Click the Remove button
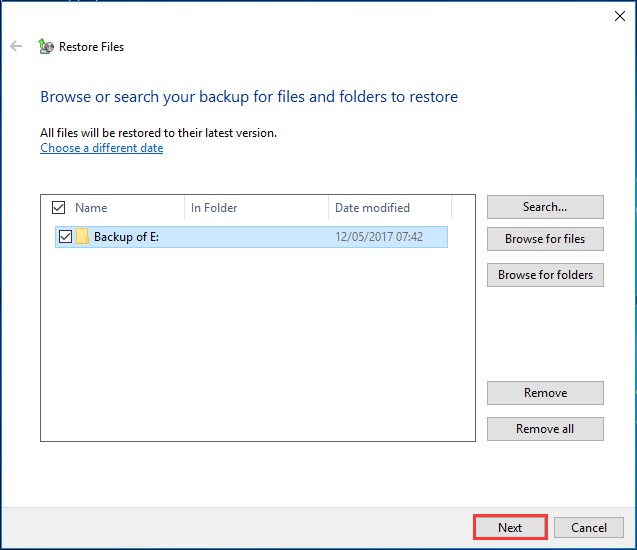Viewport: 637px width, 550px height. pos(545,393)
